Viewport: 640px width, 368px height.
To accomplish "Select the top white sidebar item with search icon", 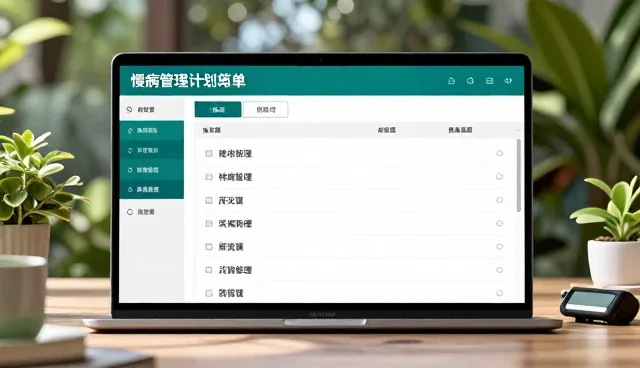I will tap(152, 109).
